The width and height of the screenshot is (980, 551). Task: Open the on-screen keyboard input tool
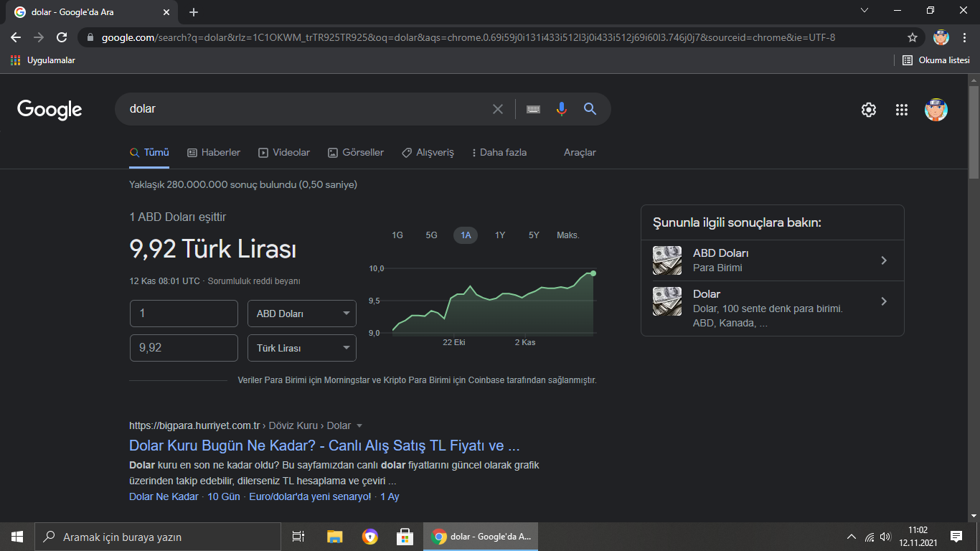pyautogui.click(x=533, y=109)
